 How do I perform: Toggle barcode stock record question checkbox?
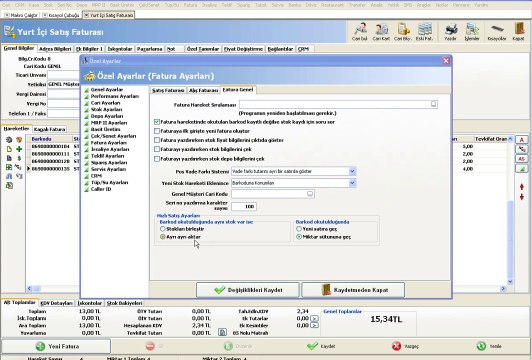pos(157,121)
